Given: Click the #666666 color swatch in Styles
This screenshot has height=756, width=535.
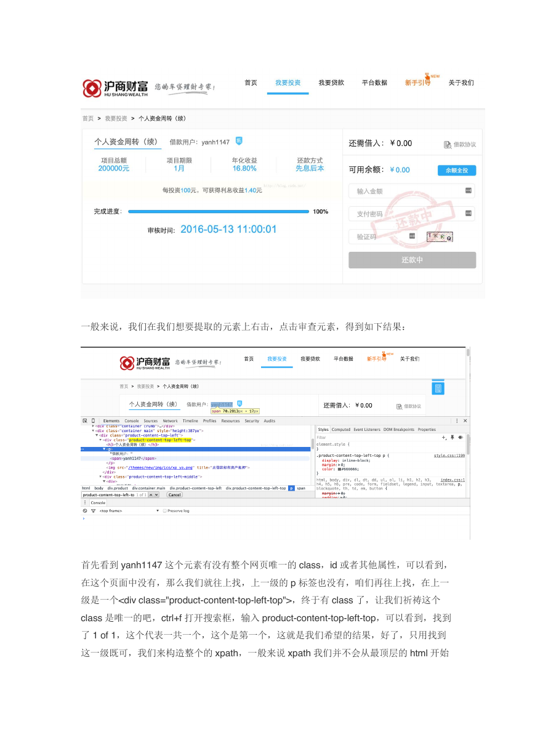Looking at the screenshot, I should point(339,469).
